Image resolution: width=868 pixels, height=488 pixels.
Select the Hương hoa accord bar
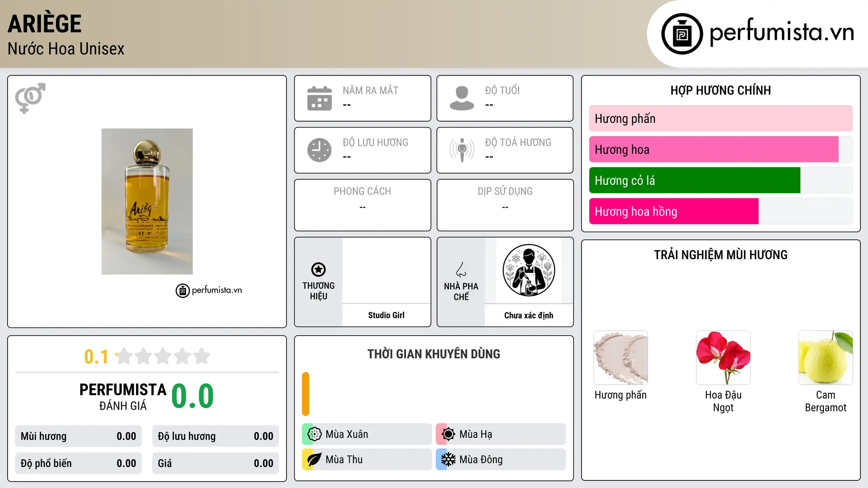721,150
